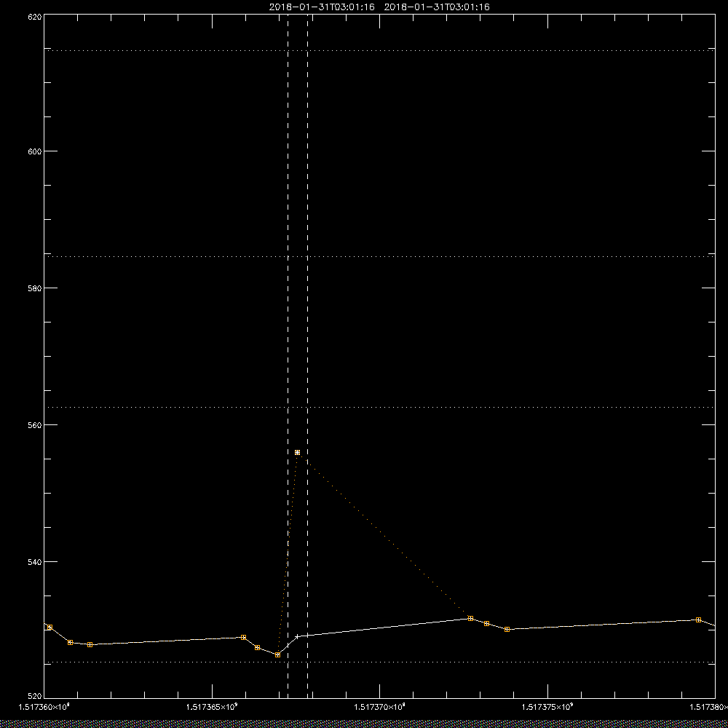Click the lowest horizontal dotted line near 525
The image size is (728, 728).
tap(379, 662)
